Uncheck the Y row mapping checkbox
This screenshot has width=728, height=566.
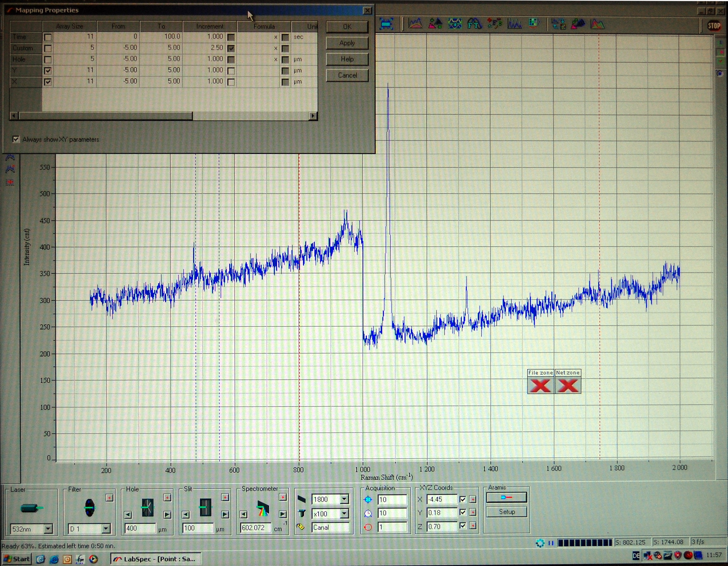48,71
